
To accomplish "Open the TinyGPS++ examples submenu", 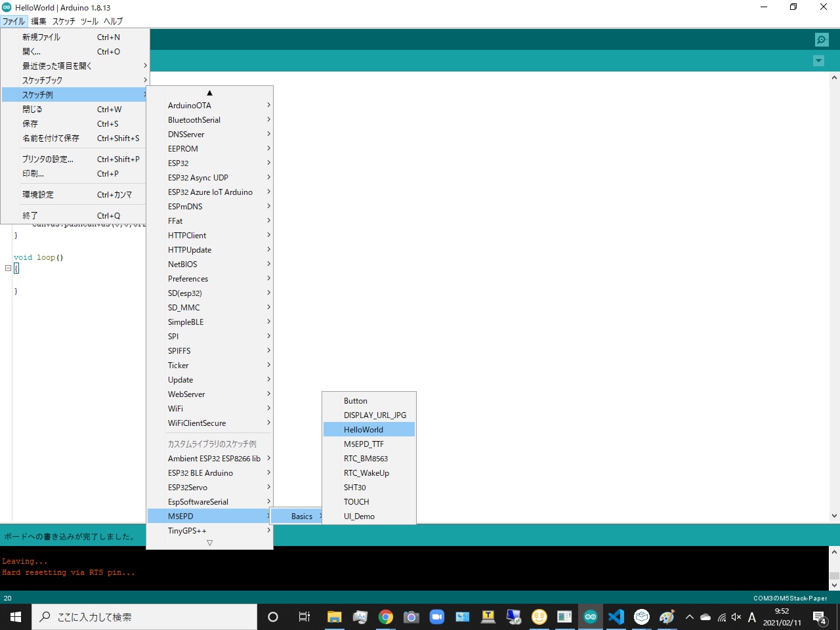I will pos(209,531).
